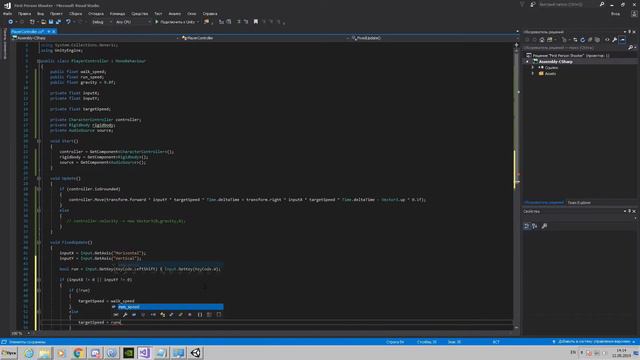Image resolution: width=640 pixels, height=360 pixels.
Task: Click the EN language indicator in system tray
Action: pos(573,352)
